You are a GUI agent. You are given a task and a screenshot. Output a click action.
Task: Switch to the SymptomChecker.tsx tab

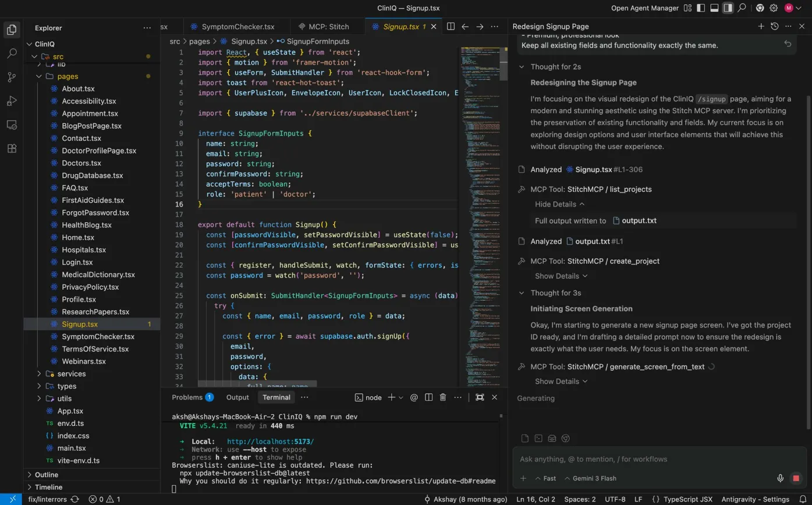click(237, 27)
